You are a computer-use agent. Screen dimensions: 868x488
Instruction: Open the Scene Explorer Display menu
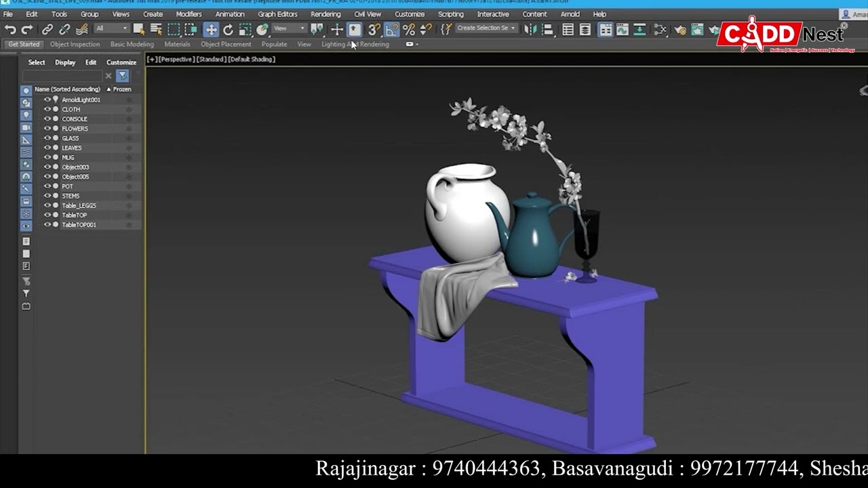65,62
